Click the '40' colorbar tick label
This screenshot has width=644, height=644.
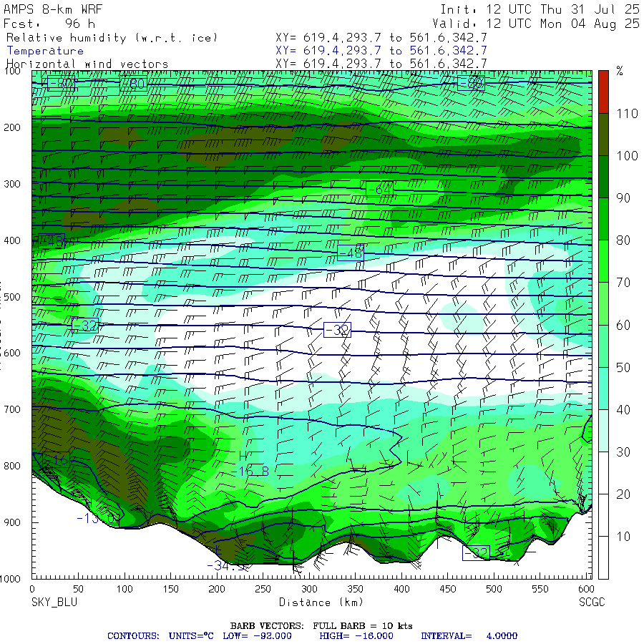(623, 409)
